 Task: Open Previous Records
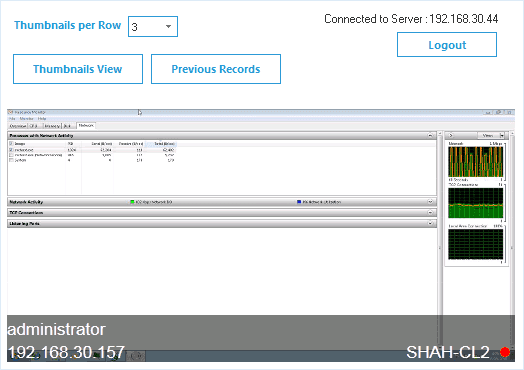(216, 69)
